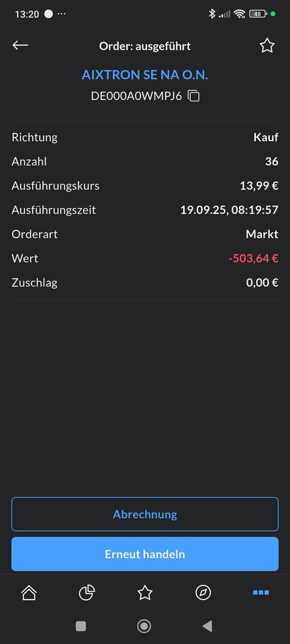Tap the Ausführungszeit timestamp
This screenshot has height=644, width=290.
(x=230, y=210)
